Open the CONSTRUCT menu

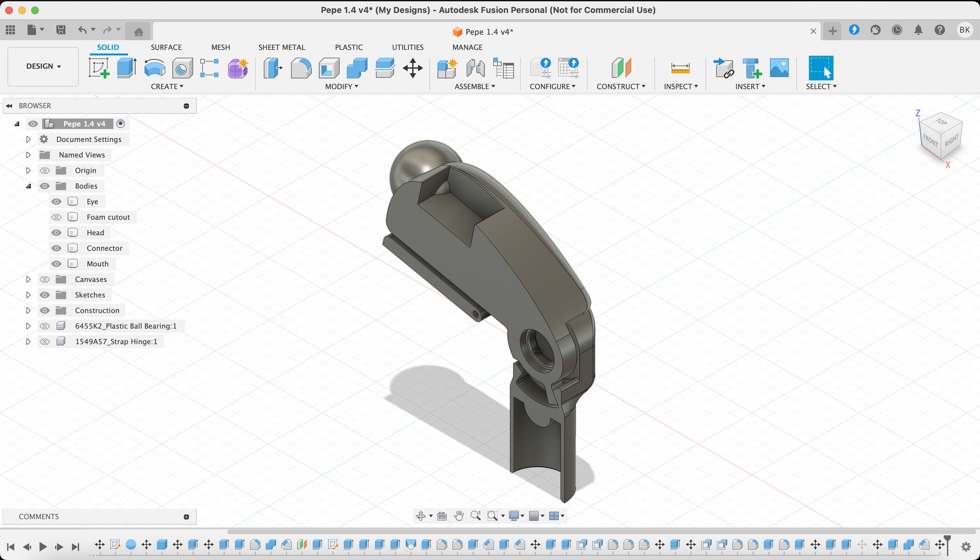[x=621, y=87]
